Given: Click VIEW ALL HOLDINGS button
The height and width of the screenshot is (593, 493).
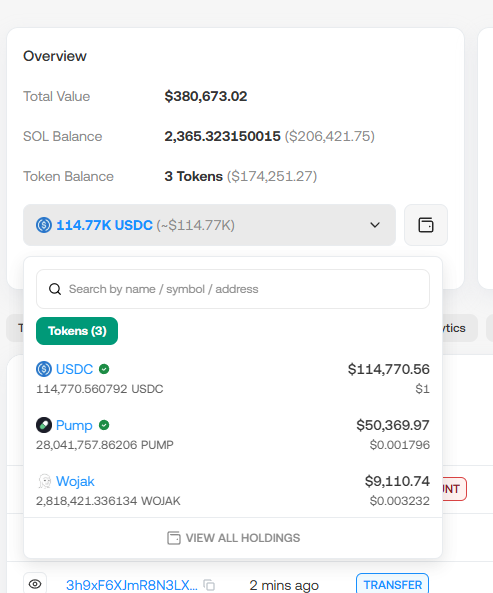Looking at the screenshot, I should [233, 538].
